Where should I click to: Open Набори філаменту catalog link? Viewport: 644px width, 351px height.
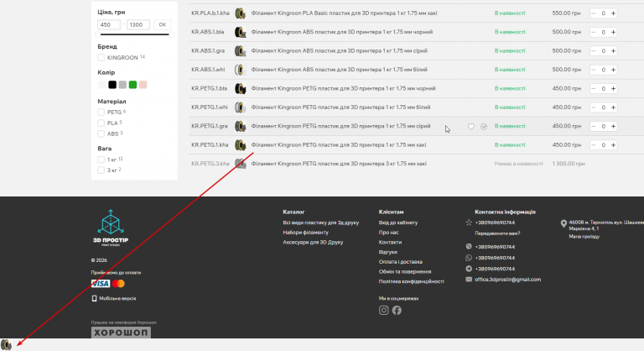pyautogui.click(x=305, y=233)
